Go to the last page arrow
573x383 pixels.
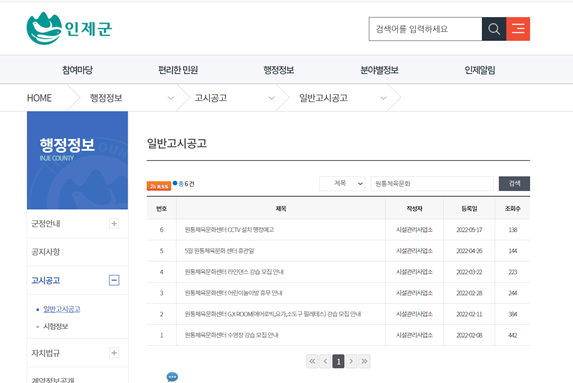click(x=364, y=361)
